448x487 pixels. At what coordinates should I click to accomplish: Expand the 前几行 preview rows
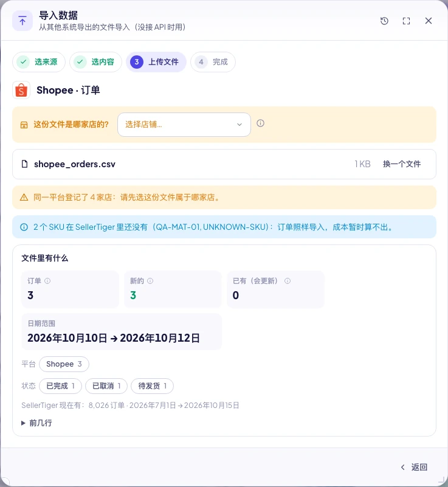[x=36, y=423]
